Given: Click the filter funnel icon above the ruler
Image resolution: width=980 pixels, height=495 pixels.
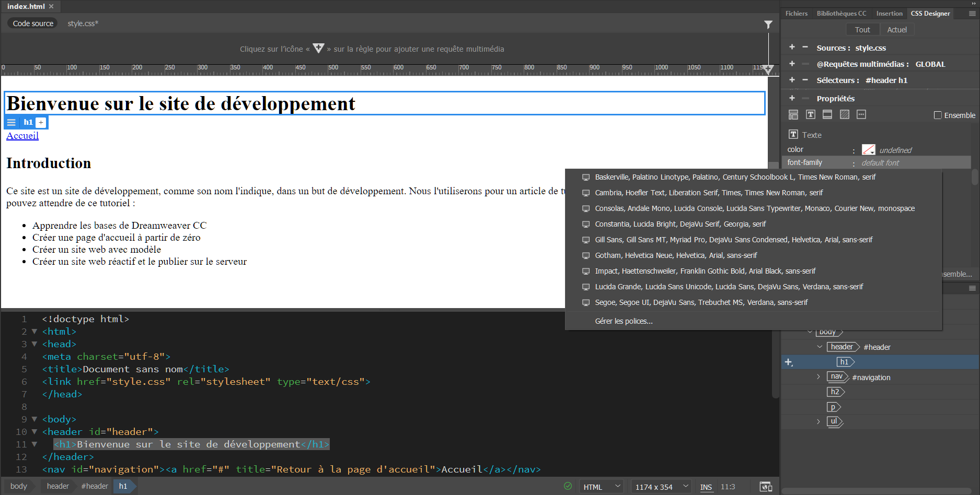Looking at the screenshot, I should [x=768, y=25].
